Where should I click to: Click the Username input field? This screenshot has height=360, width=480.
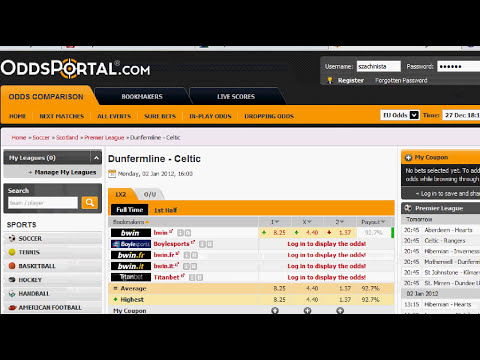tap(378, 66)
